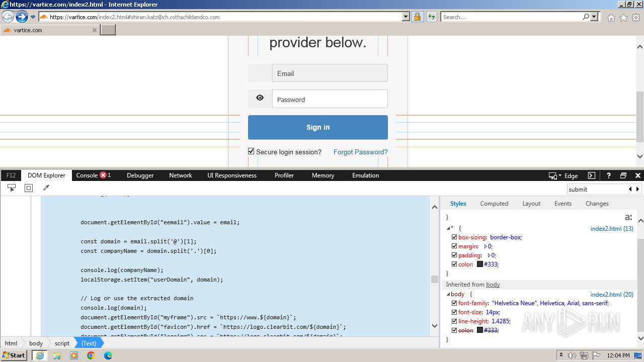
Task: Pick a color with the eyedropper tool
Action: tap(46, 188)
